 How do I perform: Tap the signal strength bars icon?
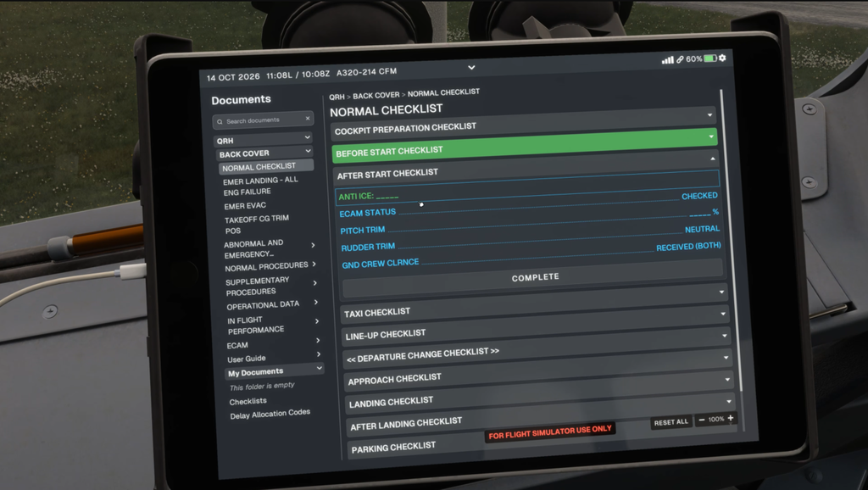pyautogui.click(x=668, y=60)
